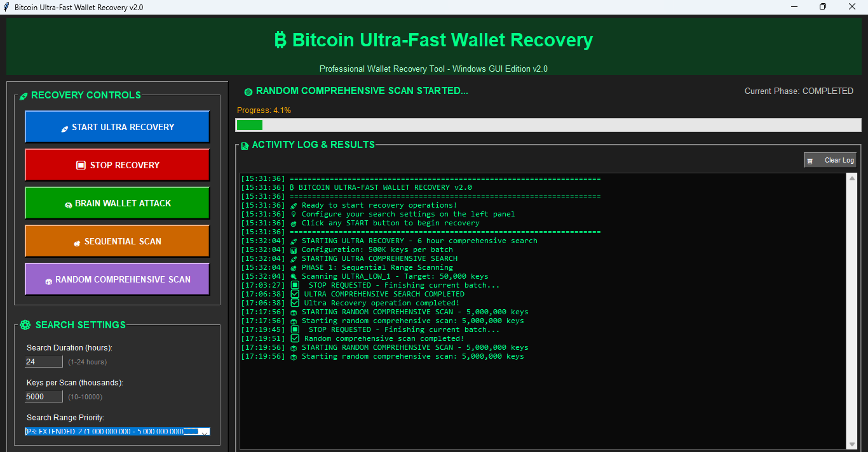Click the green progress bar

(x=250, y=125)
